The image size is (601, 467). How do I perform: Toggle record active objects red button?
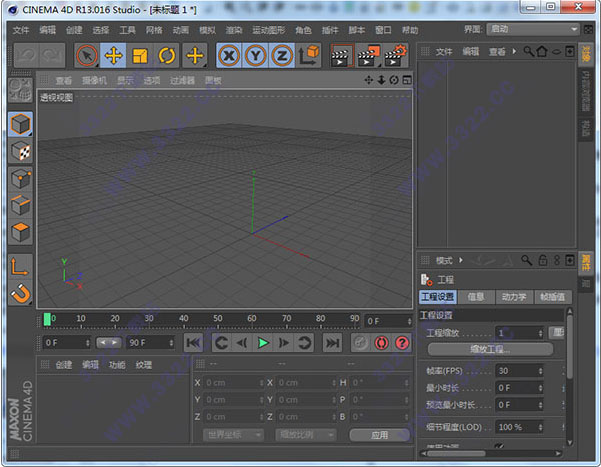click(x=381, y=343)
